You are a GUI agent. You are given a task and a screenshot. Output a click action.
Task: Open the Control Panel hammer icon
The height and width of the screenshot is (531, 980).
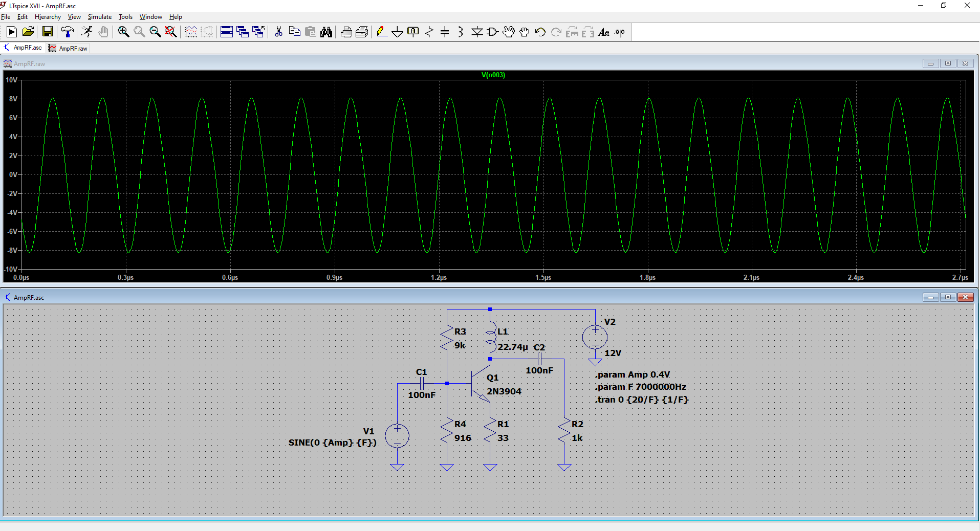coord(67,32)
